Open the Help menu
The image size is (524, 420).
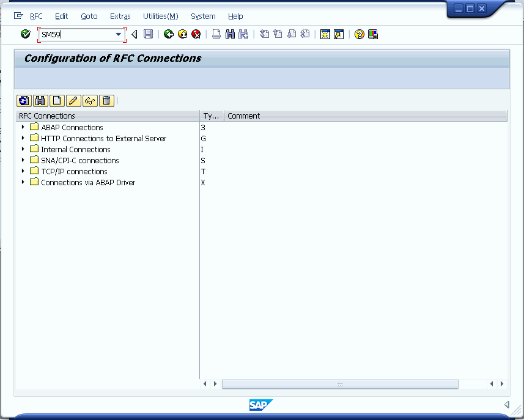tap(235, 16)
